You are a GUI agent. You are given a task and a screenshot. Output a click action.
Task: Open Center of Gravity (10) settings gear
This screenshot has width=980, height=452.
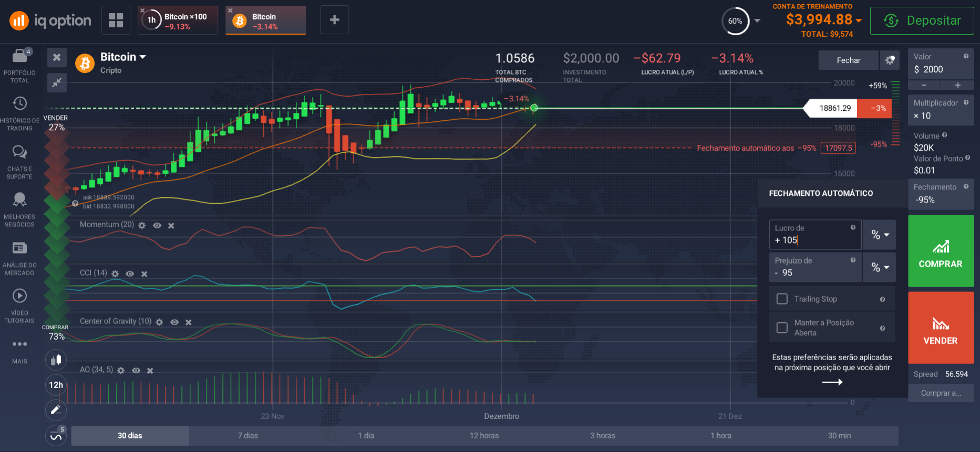coord(159,322)
